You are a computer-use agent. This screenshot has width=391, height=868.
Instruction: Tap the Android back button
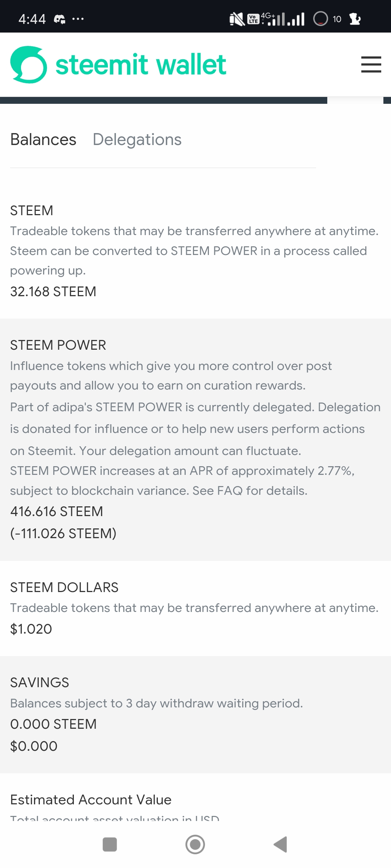click(280, 844)
